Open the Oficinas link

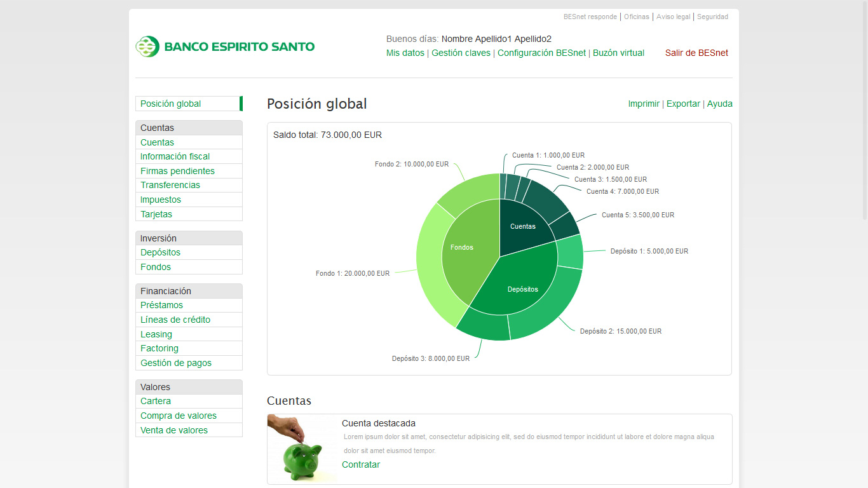637,17
